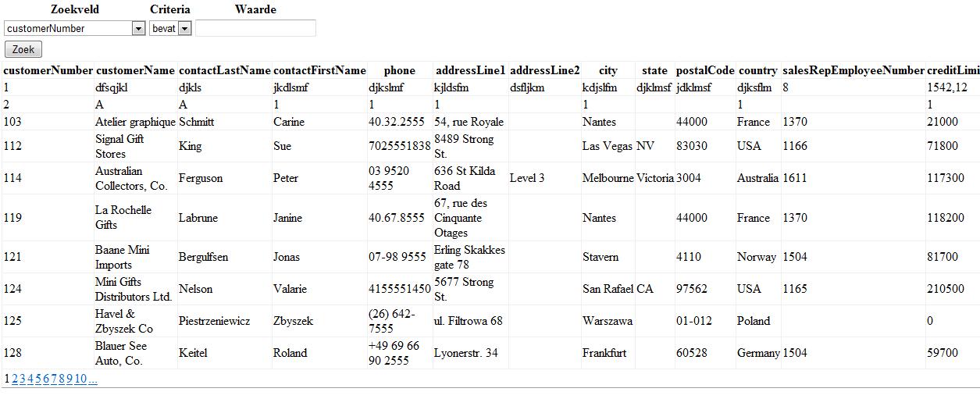Open page 7 of the table
This screenshot has height=399, width=980.
[x=54, y=379]
